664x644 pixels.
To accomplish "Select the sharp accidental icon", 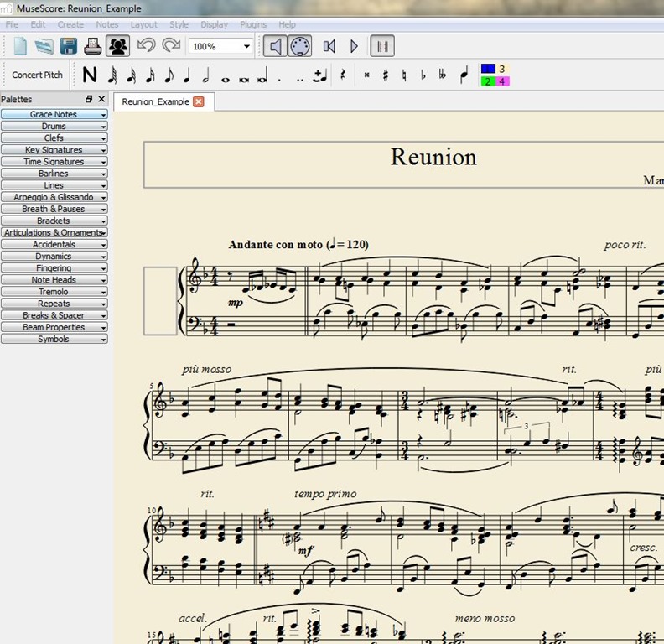I will [x=386, y=75].
